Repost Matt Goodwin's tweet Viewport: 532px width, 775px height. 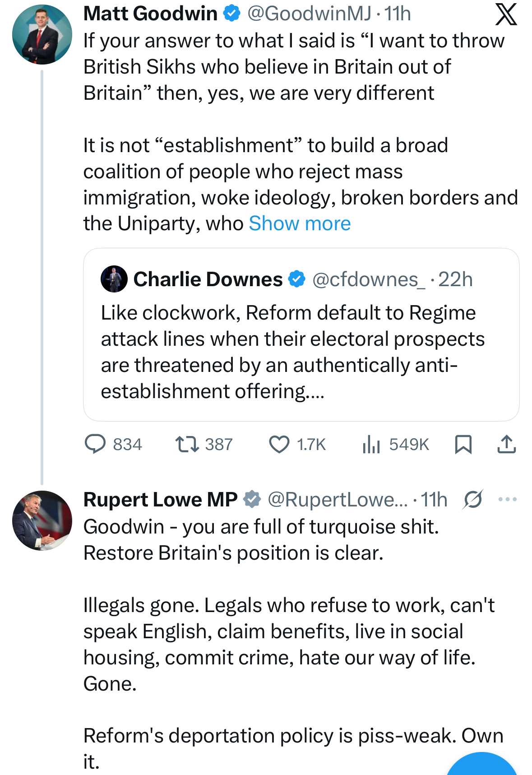pos(187,444)
